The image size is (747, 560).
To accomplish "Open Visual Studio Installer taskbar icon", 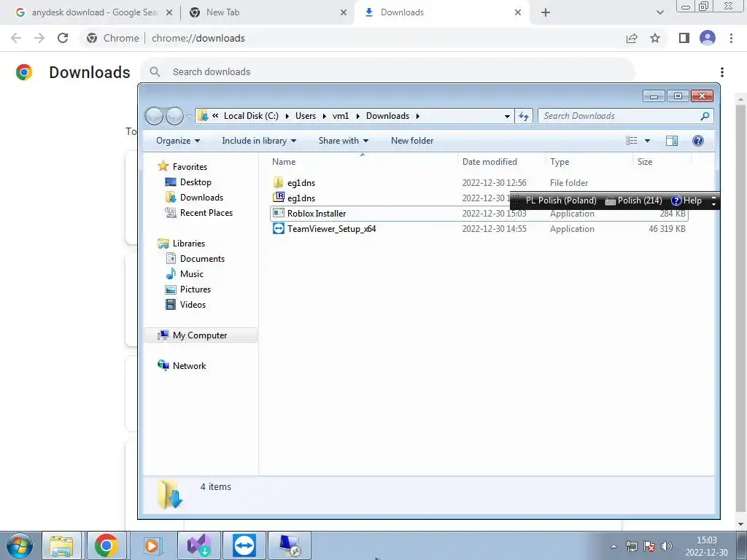I will pos(199,545).
